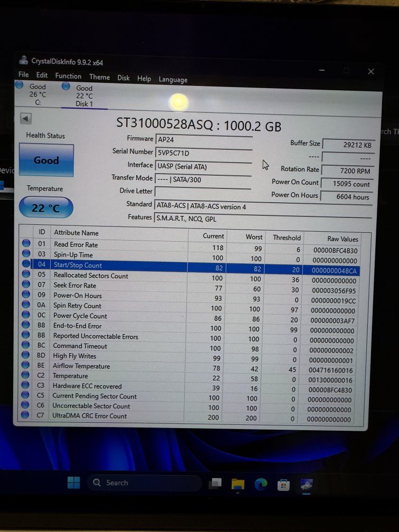The height and width of the screenshot is (532, 399).
Task: Click the Features field
Action: (x=263, y=219)
